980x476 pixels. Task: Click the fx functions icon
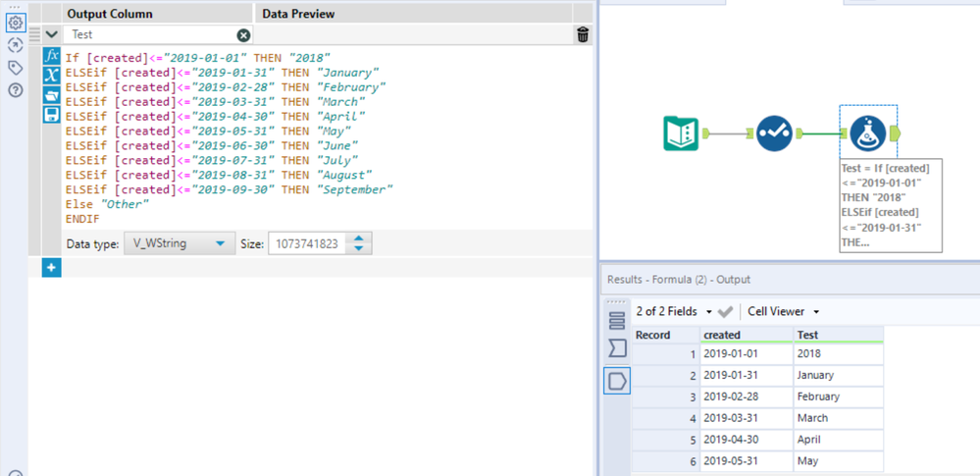52,56
